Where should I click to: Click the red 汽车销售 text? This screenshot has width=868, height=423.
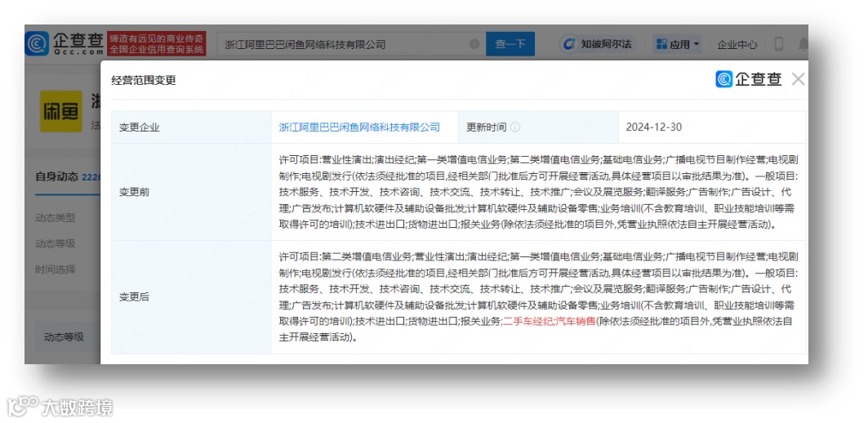click(575, 321)
